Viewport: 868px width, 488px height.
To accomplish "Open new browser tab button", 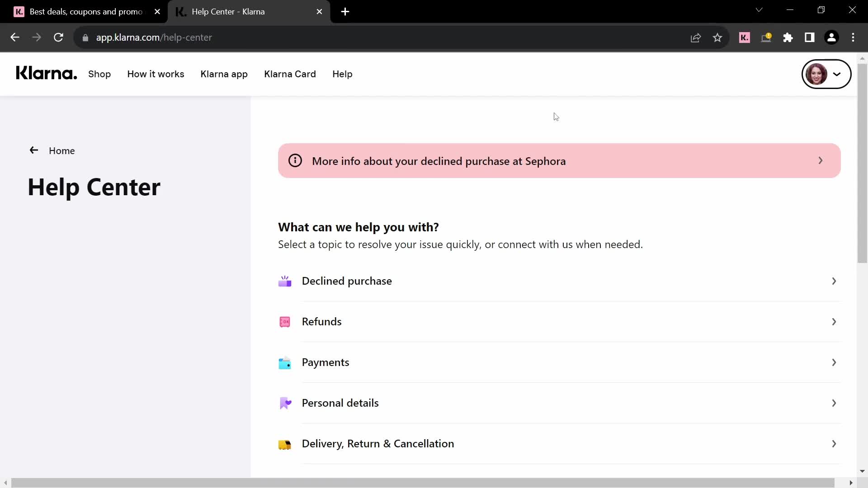I will [x=346, y=12].
